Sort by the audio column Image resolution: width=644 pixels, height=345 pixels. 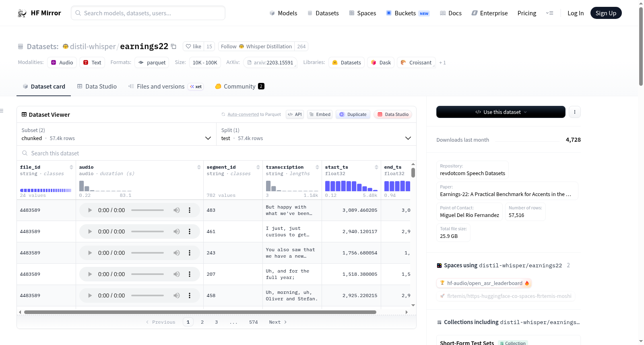pyautogui.click(x=199, y=167)
